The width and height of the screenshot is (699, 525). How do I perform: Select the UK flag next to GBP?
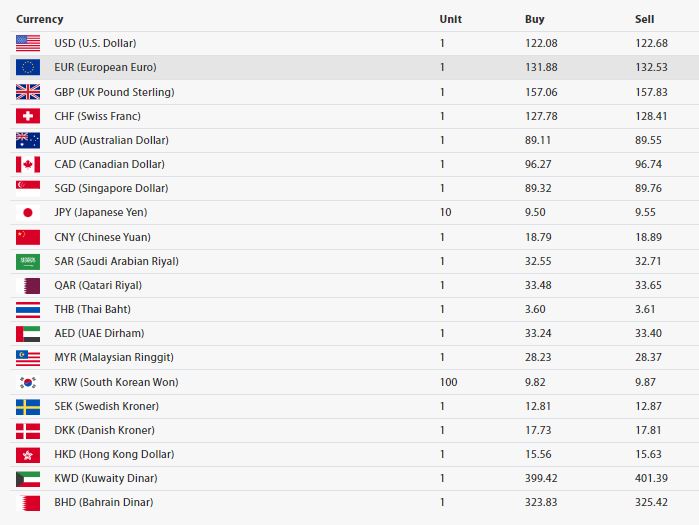(28, 92)
